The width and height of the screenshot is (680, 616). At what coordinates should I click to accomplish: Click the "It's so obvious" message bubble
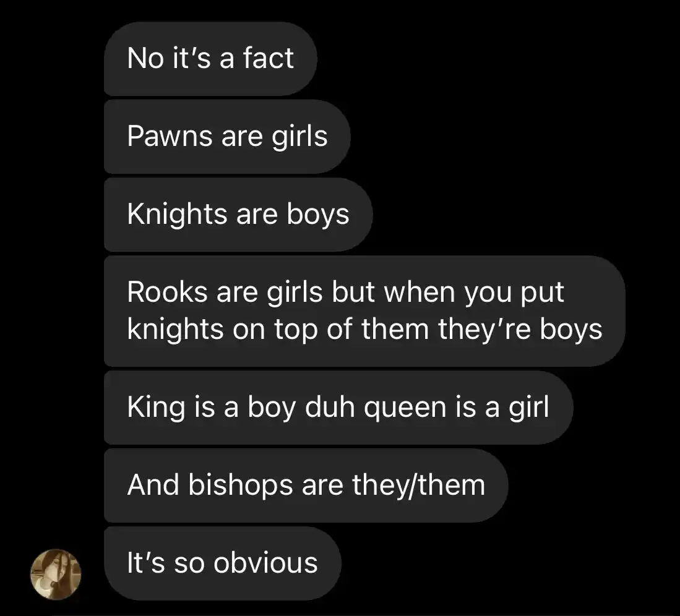click(x=223, y=563)
